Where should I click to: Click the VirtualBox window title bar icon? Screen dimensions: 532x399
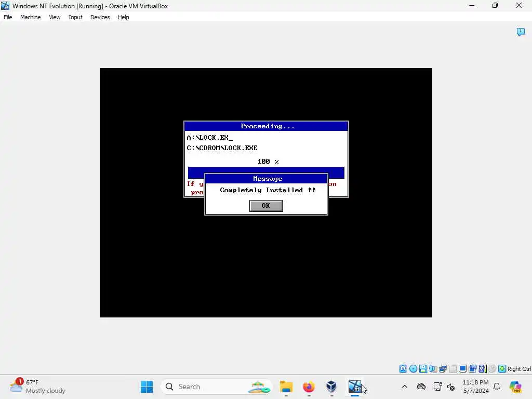click(5, 6)
